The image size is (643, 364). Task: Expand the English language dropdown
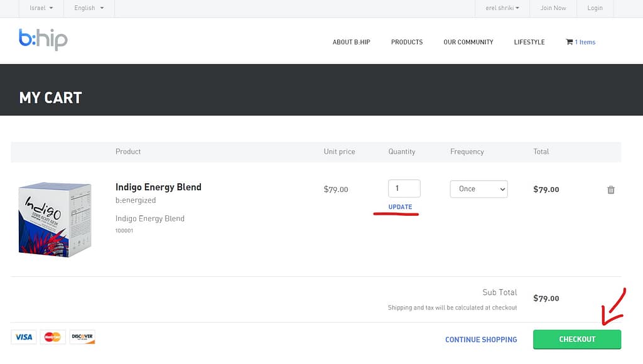pyautogui.click(x=89, y=8)
